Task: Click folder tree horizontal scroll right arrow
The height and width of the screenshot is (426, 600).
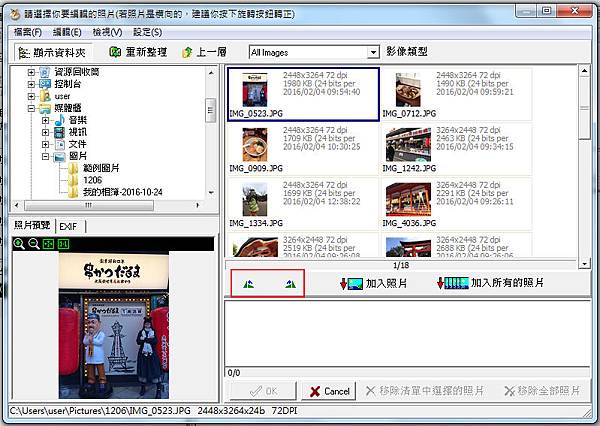Action: click(x=197, y=205)
